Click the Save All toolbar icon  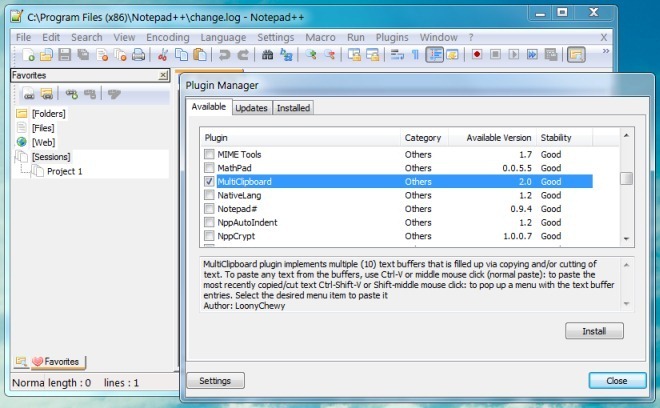click(x=83, y=55)
